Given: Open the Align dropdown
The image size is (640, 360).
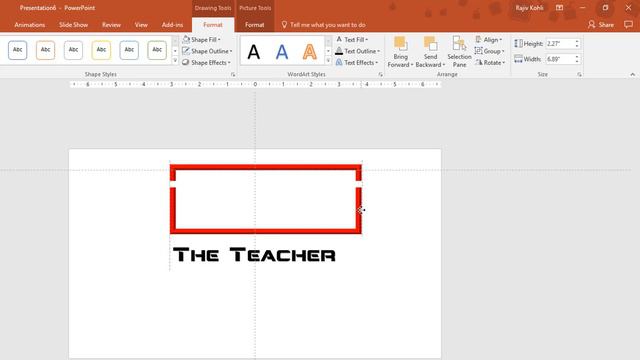Looking at the screenshot, I should [489, 40].
